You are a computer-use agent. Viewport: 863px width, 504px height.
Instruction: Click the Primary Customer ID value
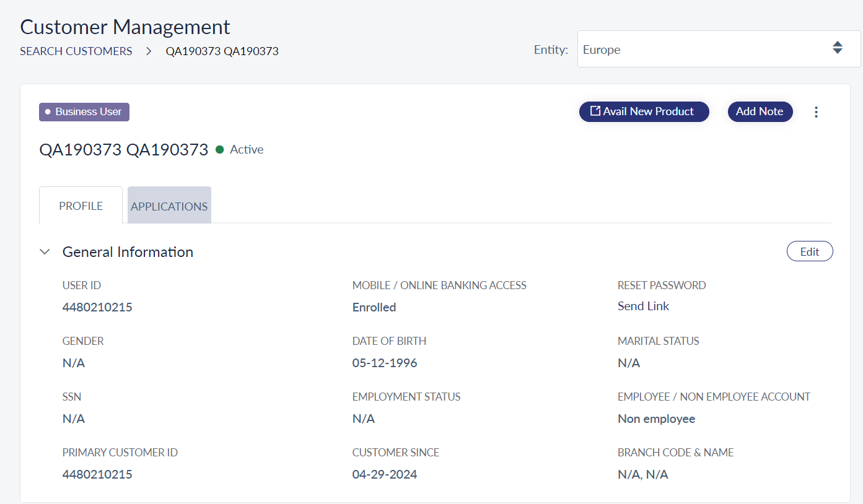[x=97, y=474]
